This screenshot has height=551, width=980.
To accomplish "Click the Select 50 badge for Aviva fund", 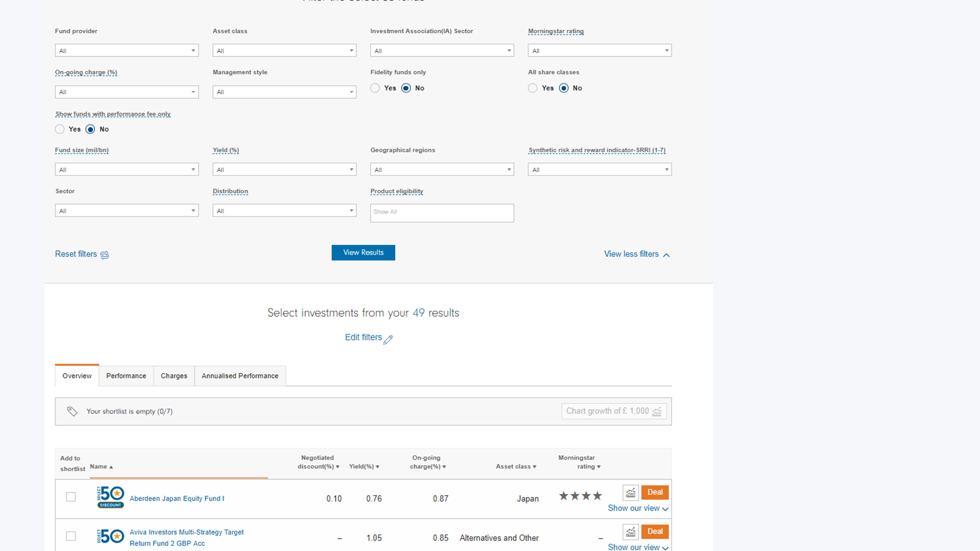I will (110, 536).
